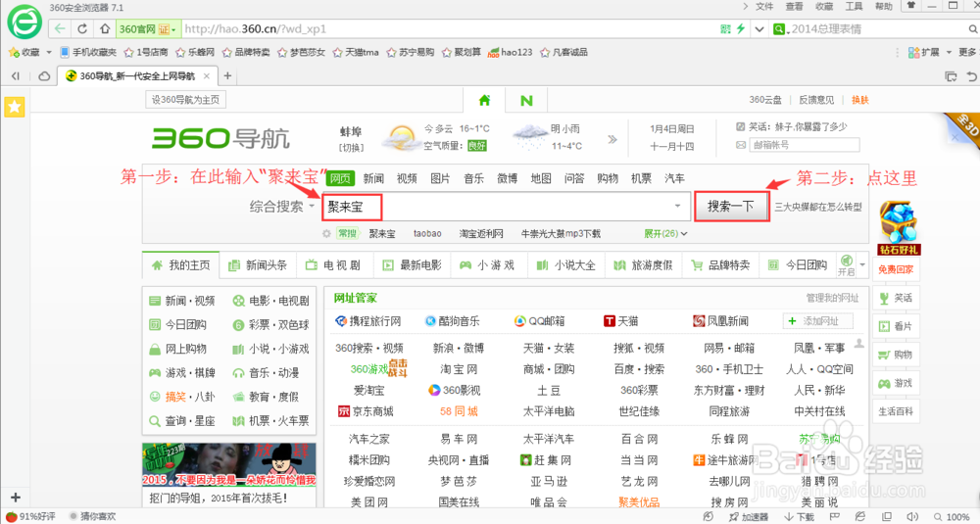Select the 地图 search category tab
Image resolution: width=980 pixels, height=524 pixels.
[541, 178]
